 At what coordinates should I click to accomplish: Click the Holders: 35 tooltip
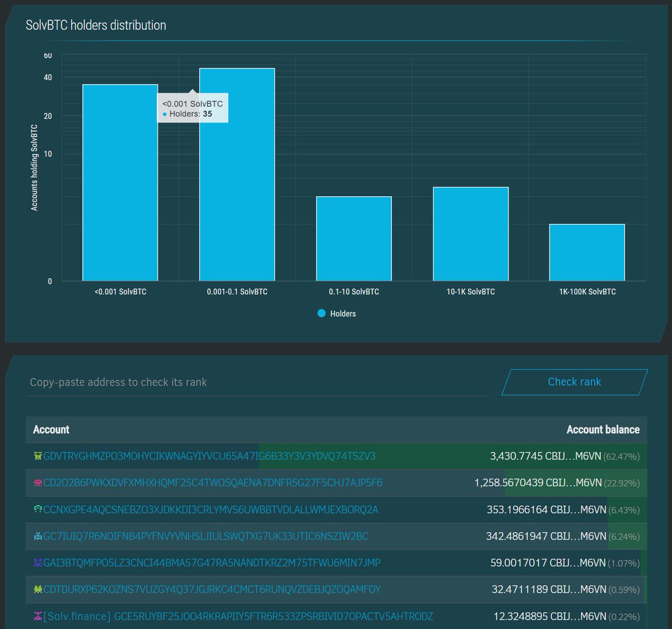tap(193, 108)
